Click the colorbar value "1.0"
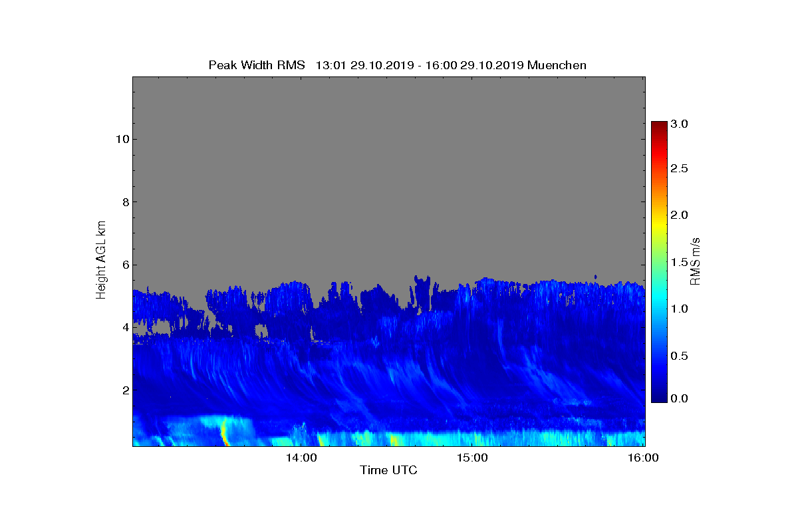The image size is (798, 532). tap(679, 309)
